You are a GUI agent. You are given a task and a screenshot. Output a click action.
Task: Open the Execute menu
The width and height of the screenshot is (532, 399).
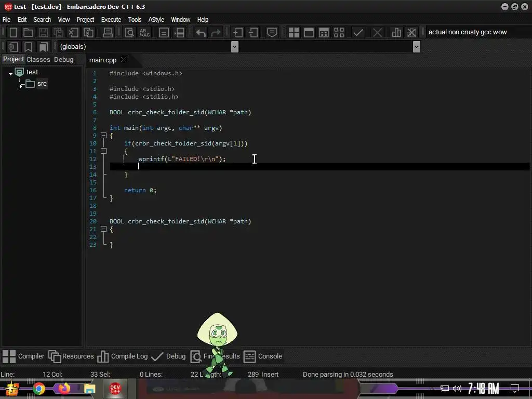click(x=111, y=20)
